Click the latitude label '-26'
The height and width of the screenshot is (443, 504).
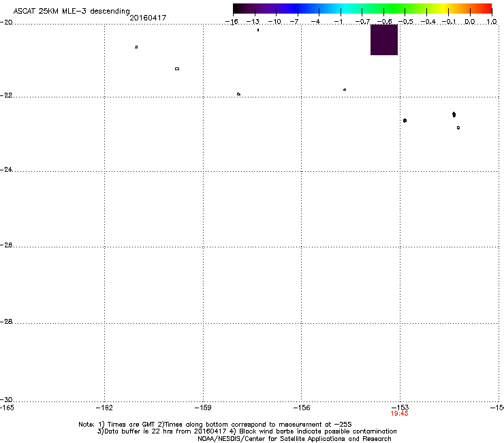6,245
